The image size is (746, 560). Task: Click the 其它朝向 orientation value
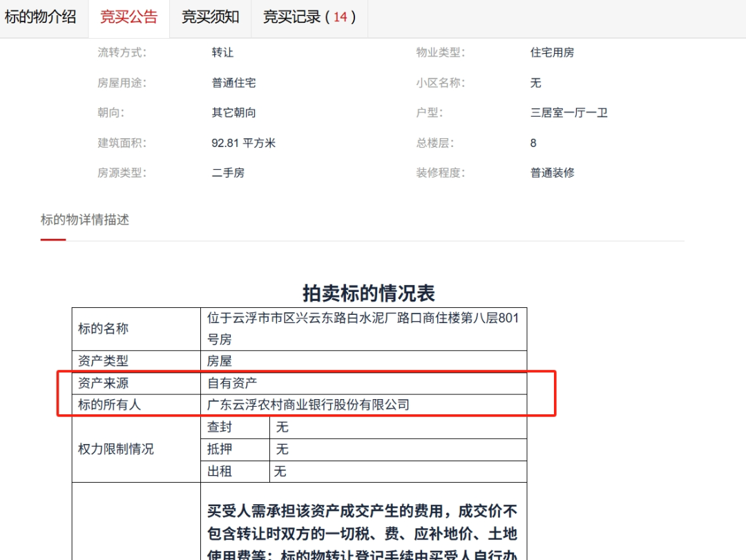233,113
